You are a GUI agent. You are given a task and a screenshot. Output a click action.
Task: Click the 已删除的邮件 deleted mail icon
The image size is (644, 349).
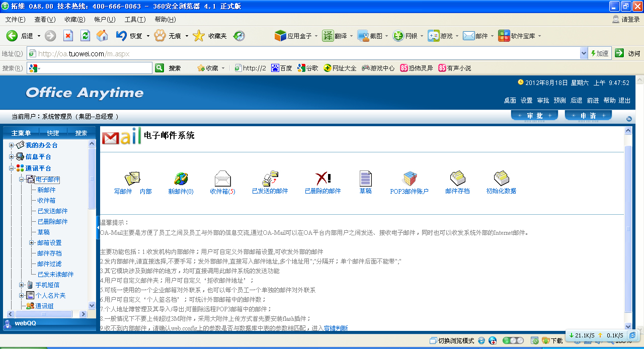pyautogui.click(x=323, y=179)
